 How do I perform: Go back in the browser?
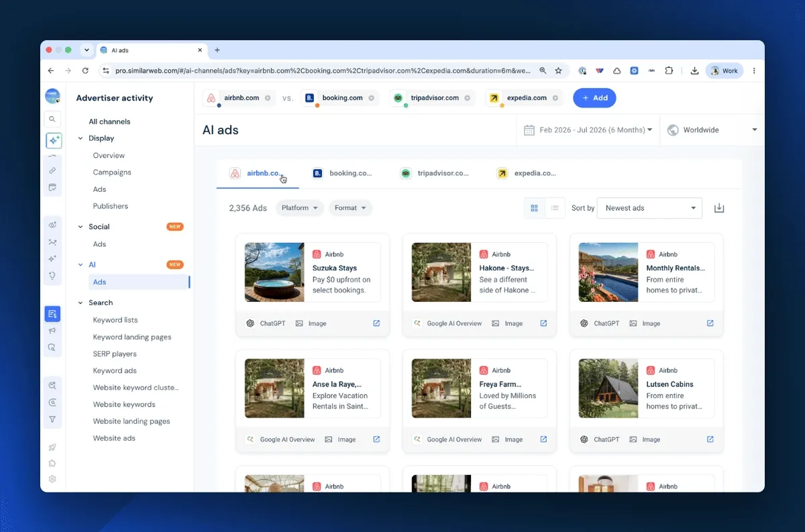[x=51, y=70]
